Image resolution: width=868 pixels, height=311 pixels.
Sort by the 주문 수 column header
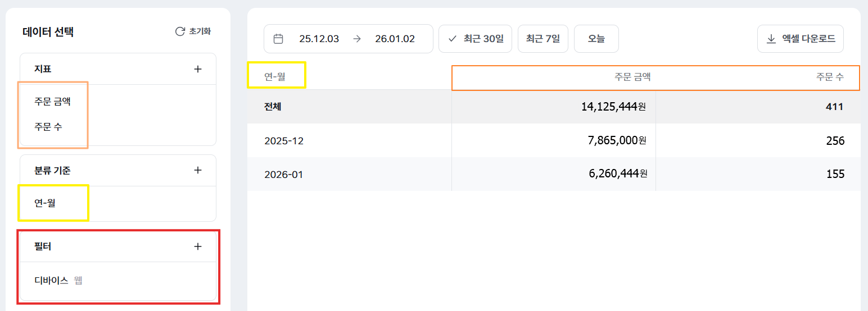point(830,77)
